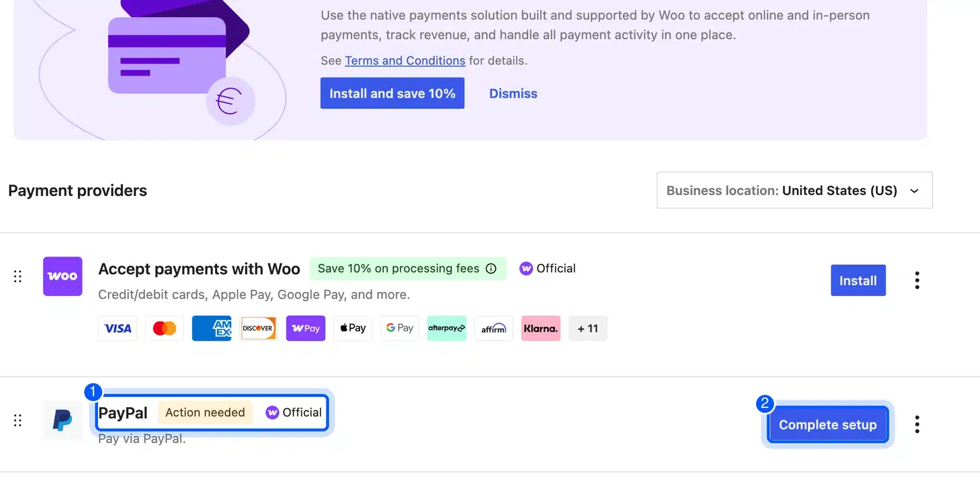Click the Woo logo icon
980x490 pixels.
point(63,276)
